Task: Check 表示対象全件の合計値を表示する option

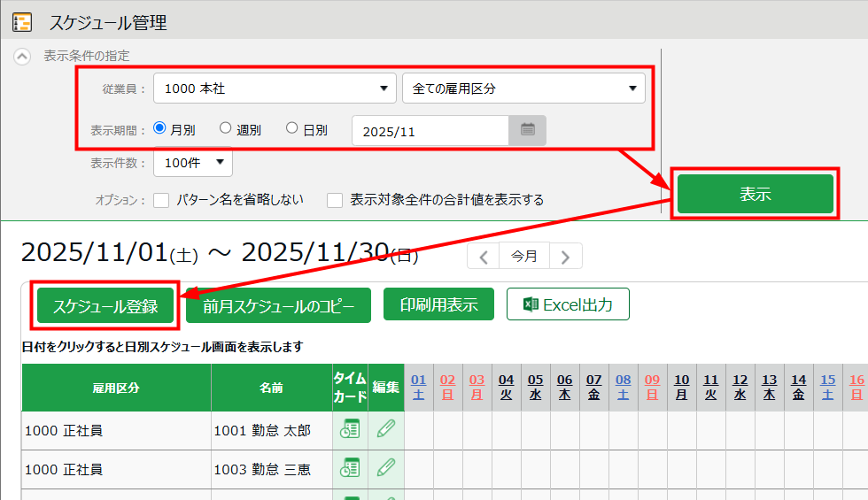Action: (335, 200)
